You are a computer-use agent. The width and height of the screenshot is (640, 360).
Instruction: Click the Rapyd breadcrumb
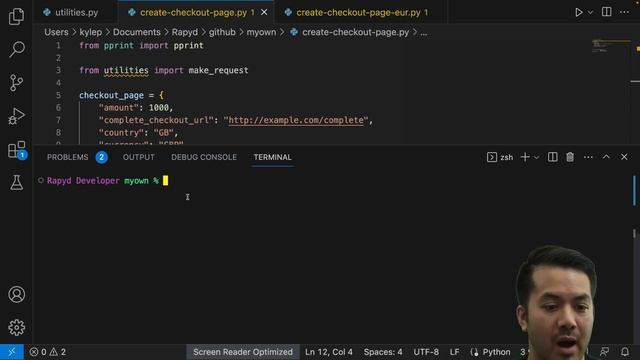tap(184, 32)
